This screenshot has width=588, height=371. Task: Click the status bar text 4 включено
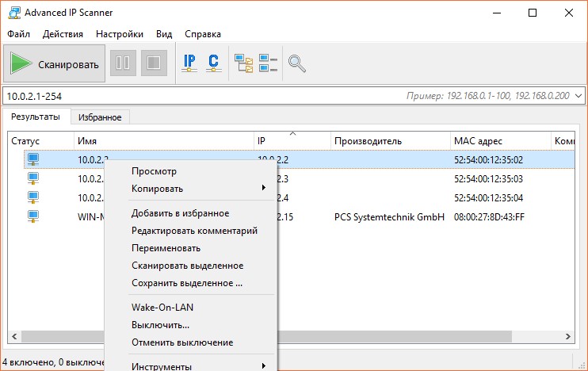(28, 362)
